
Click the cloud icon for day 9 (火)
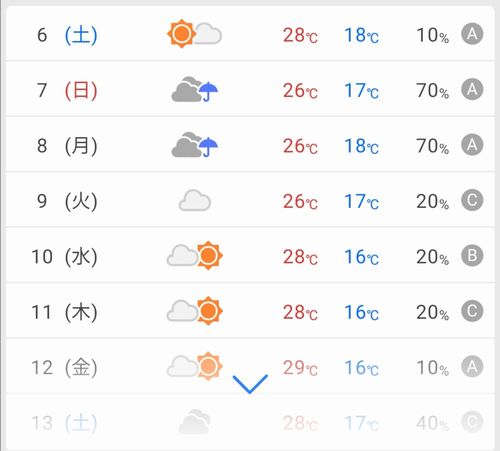point(195,200)
